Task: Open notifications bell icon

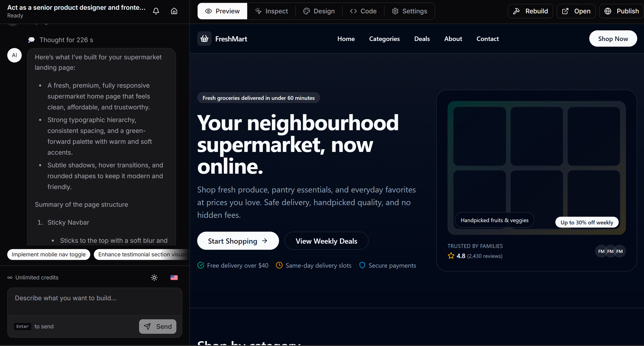Action: click(x=156, y=11)
